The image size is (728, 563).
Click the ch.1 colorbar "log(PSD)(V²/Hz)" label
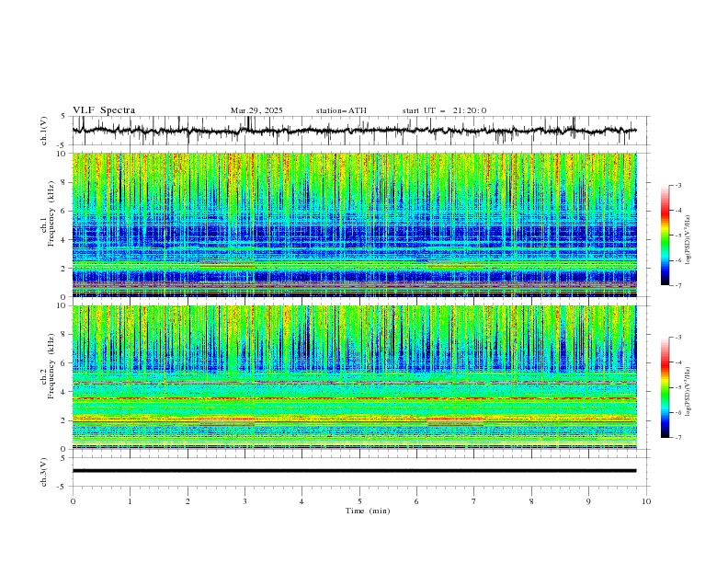click(688, 240)
